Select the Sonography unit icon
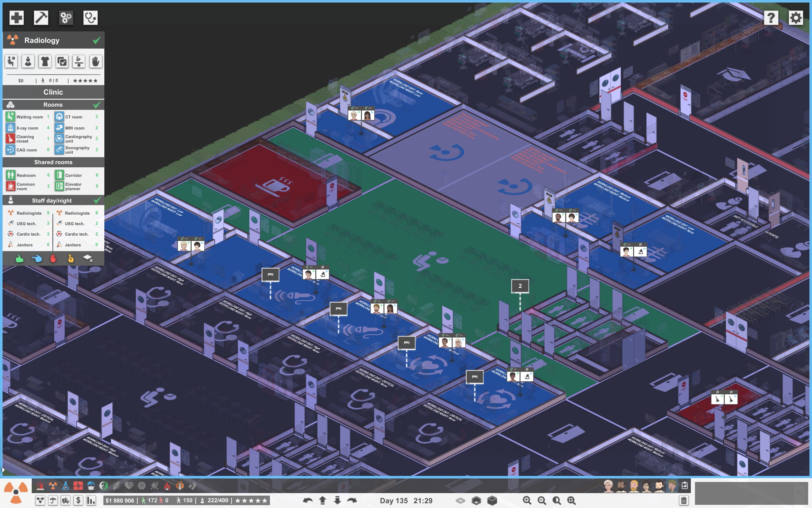 (x=59, y=150)
